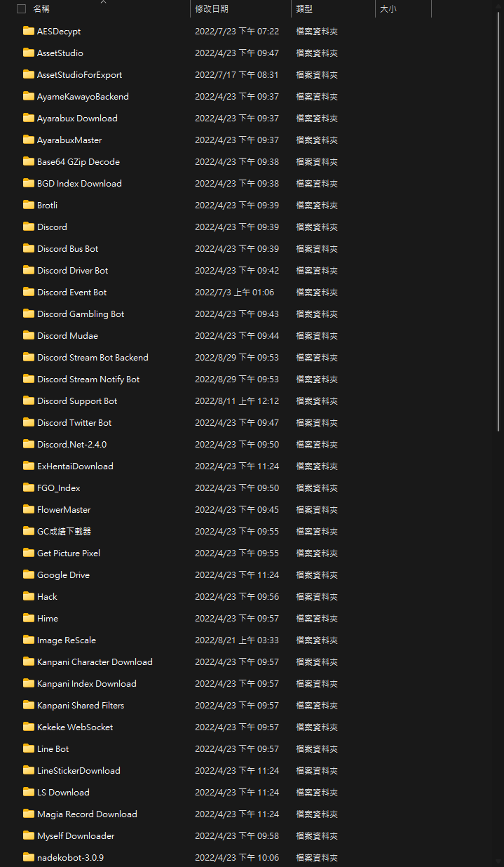Screen dimensions: 504x867
Task: Click the nadekobot-3.0.9 folder icon
Action: click(28, 857)
